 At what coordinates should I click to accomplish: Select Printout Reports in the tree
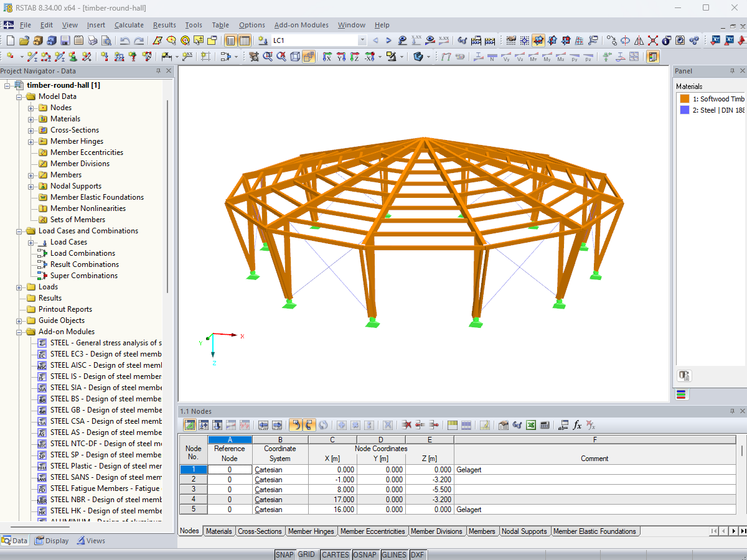click(x=65, y=309)
